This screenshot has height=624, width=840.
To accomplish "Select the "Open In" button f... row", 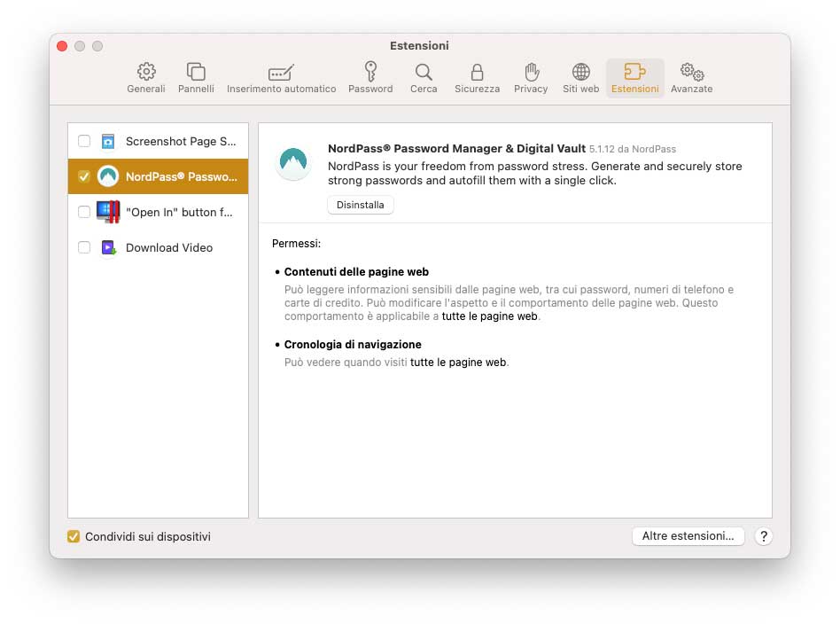I will 158,212.
